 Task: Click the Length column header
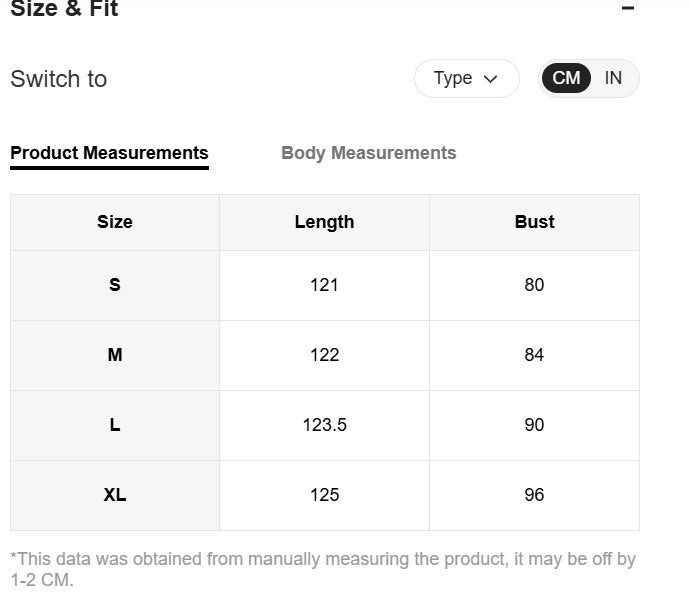point(324,222)
